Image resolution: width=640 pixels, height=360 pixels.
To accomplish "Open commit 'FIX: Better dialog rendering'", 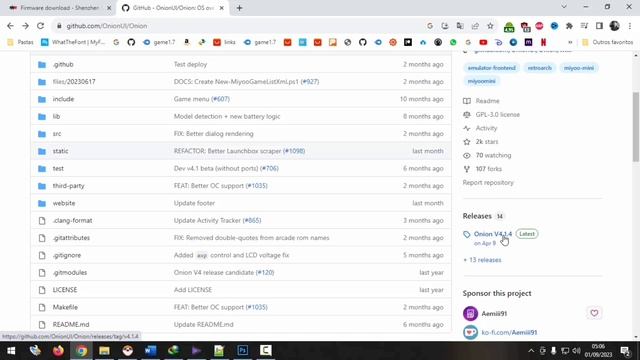I will 213,134.
